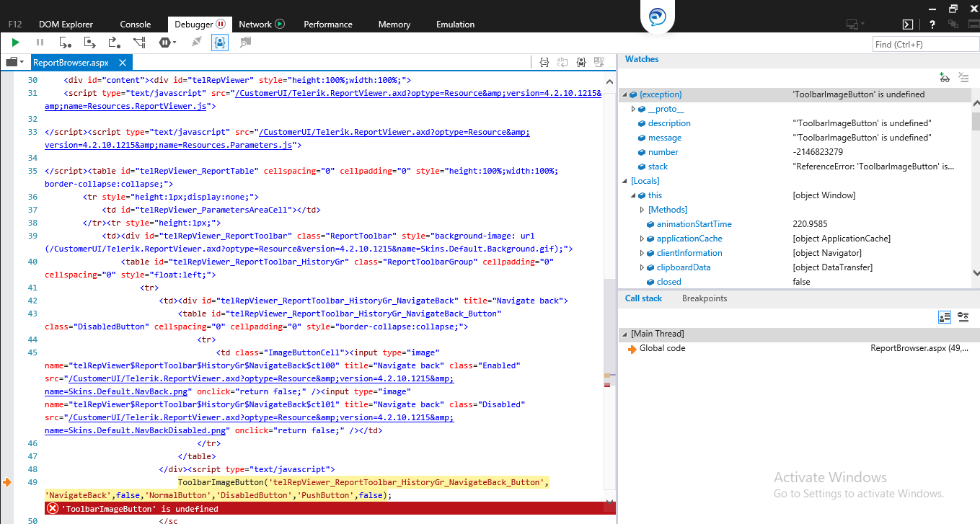Click the Help question mark icon
Viewport: 980px width, 524px height.
point(932,25)
